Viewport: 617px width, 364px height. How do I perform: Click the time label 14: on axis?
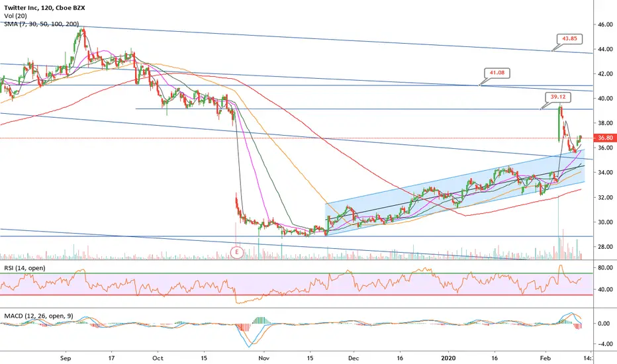(x=587, y=358)
